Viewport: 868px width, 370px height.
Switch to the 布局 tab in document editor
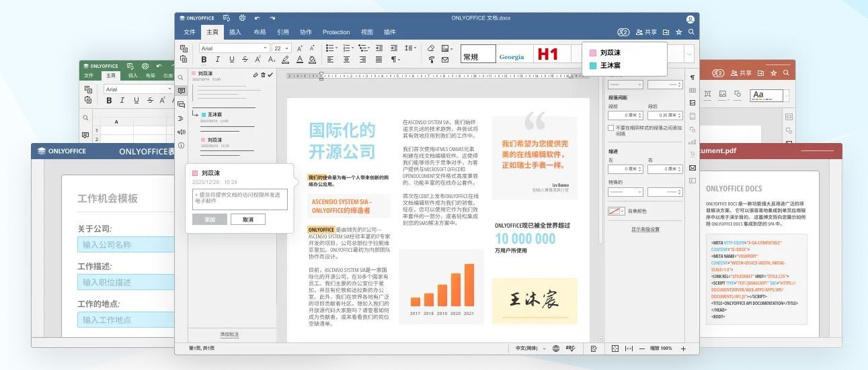point(260,32)
